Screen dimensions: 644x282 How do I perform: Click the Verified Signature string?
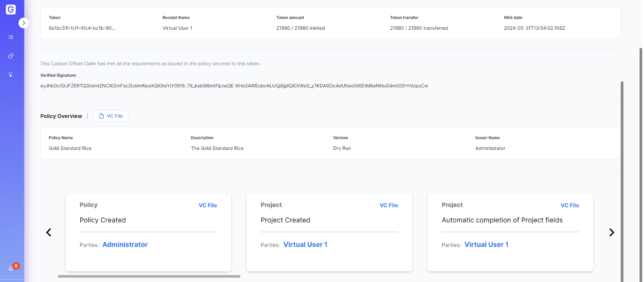[234, 86]
